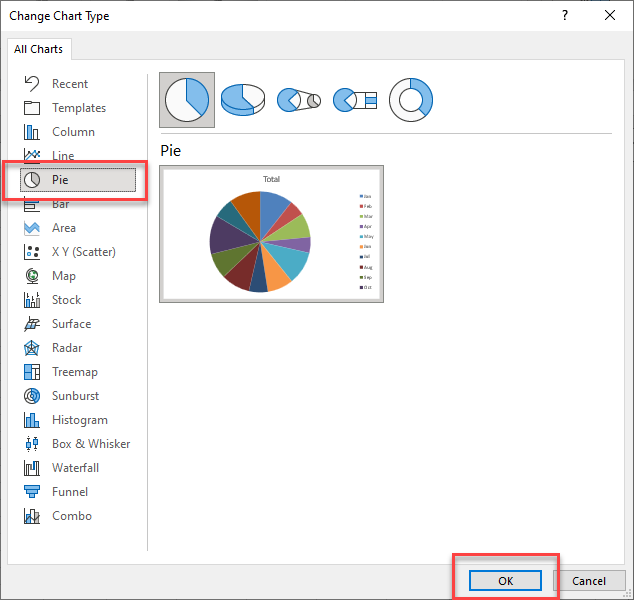Pick the Bar of Pie subtype icon

[354, 100]
